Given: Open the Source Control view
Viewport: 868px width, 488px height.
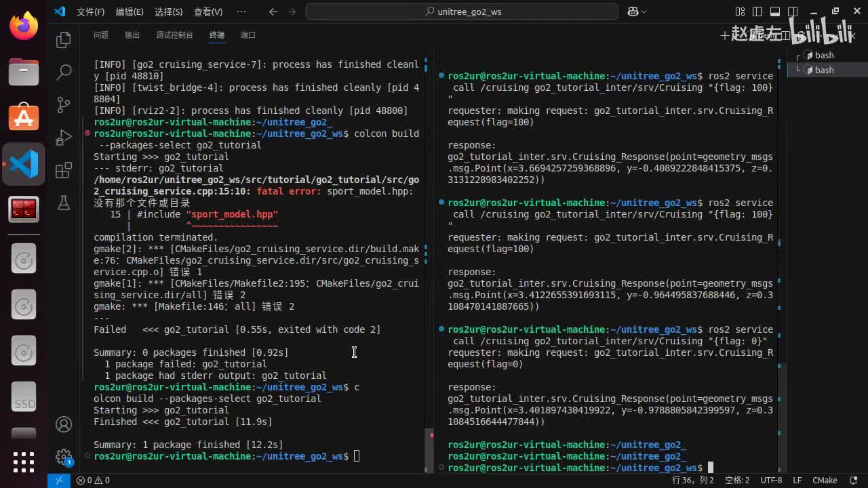Looking at the screenshot, I should [64, 104].
